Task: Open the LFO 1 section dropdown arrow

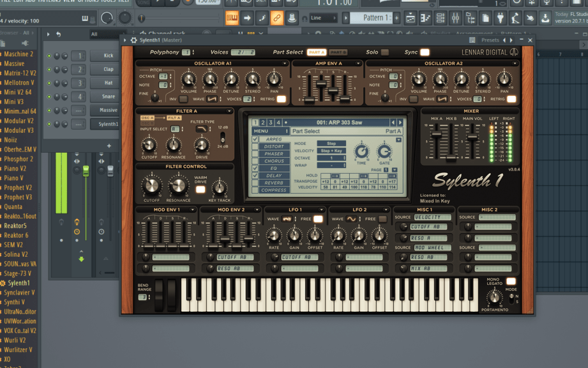Action: pos(321,210)
